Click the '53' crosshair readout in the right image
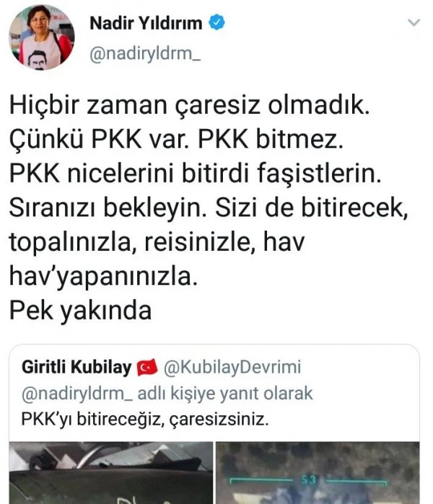The width and height of the screenshot is (433, 504). point(308,480)
